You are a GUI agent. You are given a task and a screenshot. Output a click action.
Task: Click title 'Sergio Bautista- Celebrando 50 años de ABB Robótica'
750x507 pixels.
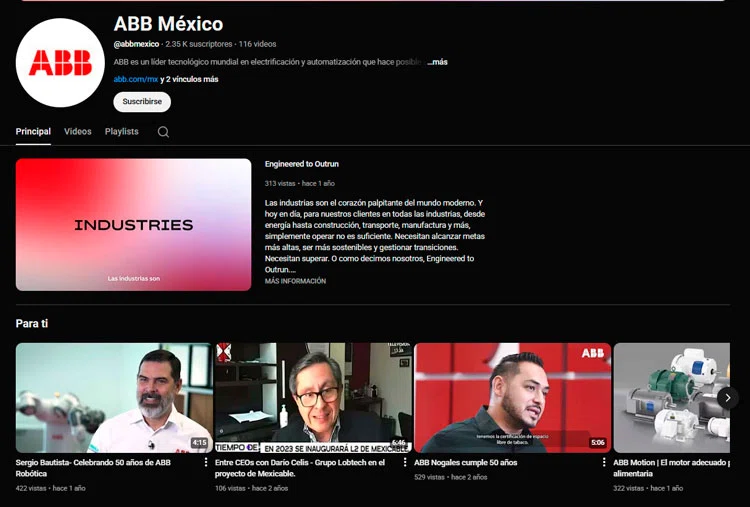click(x=93, y=468)
